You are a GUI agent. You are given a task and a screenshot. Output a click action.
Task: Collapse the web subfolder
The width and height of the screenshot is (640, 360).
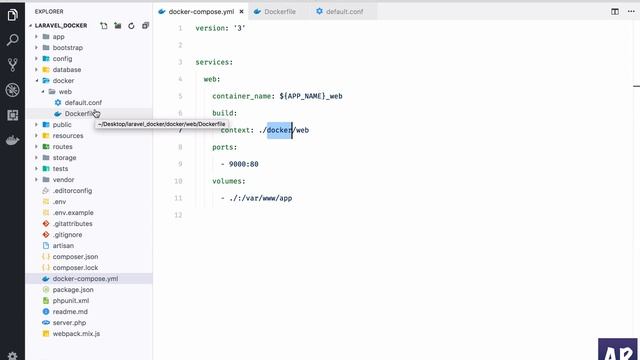click(x=65, y=91)
